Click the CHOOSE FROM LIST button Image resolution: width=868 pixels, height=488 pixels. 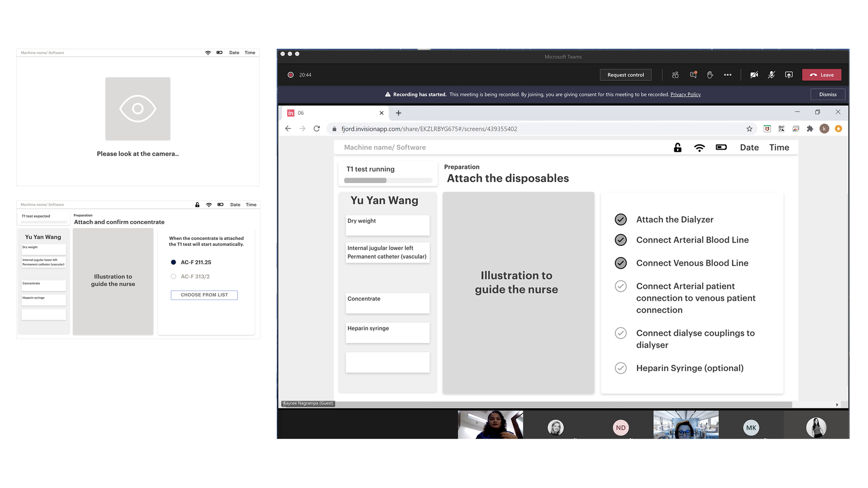pyautogui.click(x=204, y=295)
